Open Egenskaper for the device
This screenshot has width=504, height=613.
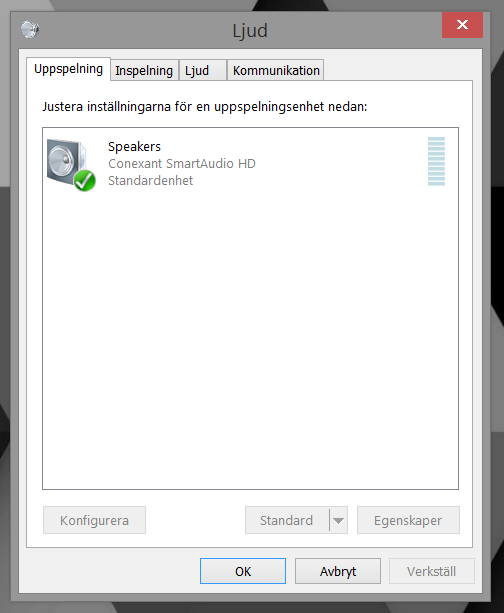408,520
